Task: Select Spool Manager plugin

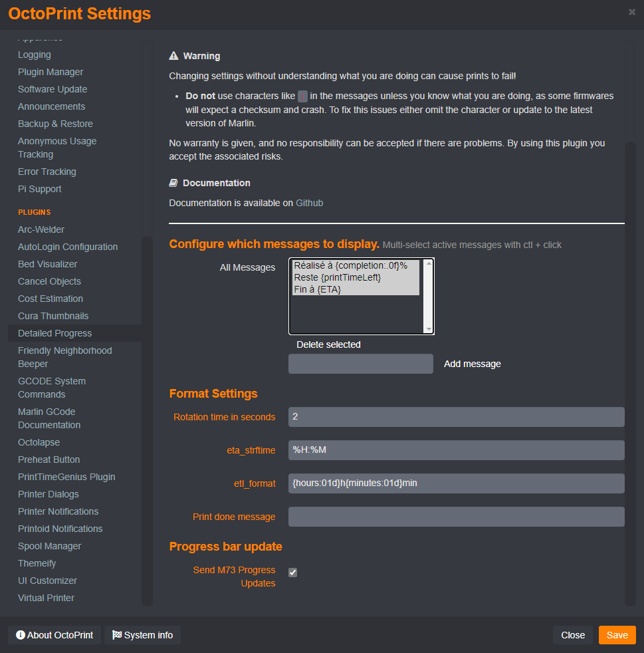Action: (x=50, y=546)
